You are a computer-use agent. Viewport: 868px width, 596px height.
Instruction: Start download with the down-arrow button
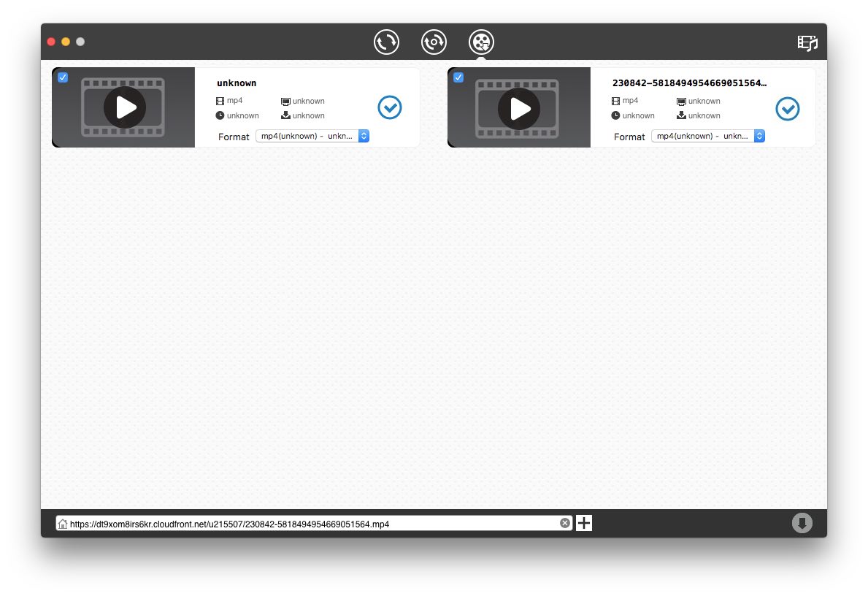802,523
